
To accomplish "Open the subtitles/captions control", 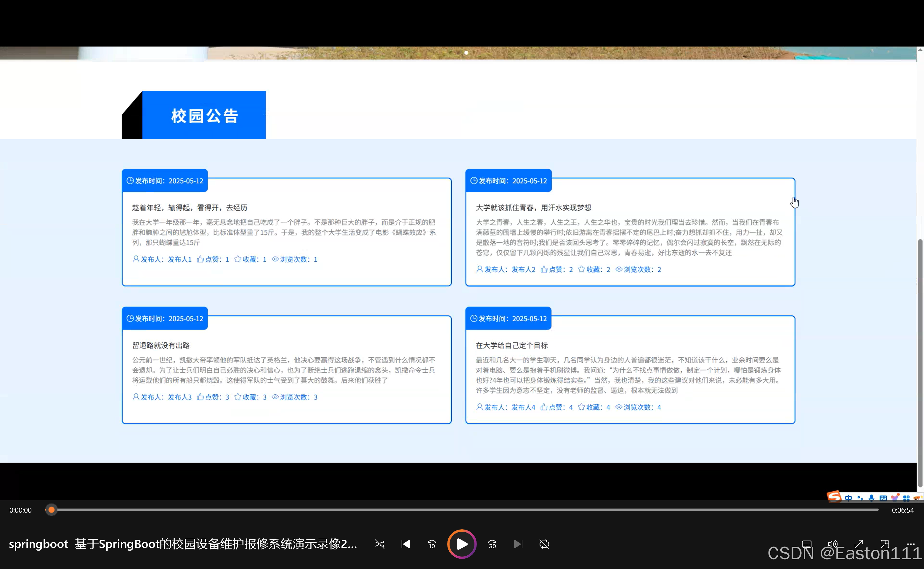I will click(806, 544).
